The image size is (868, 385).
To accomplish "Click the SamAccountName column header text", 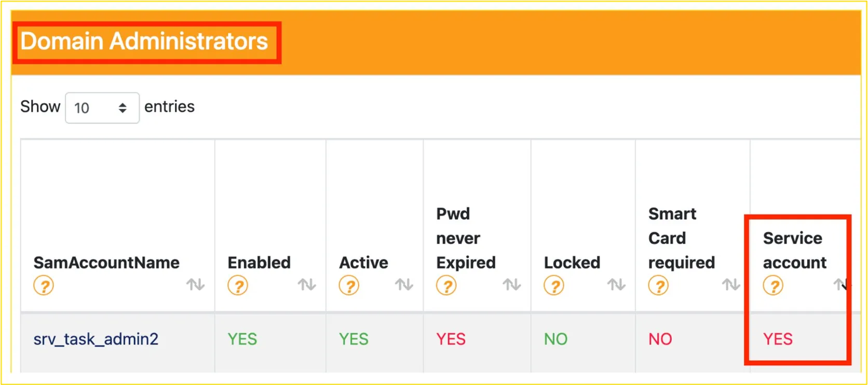I will click(x=106, y=263).
